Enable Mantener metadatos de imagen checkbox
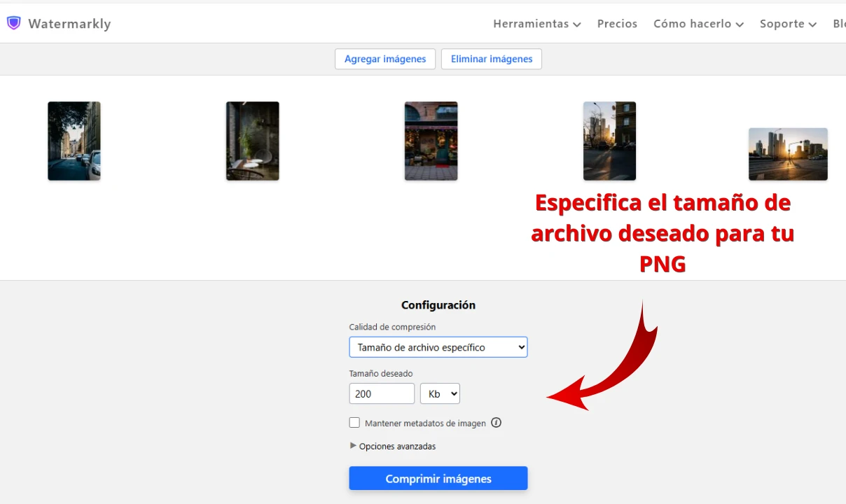846x504 pixels. [354, 423]
